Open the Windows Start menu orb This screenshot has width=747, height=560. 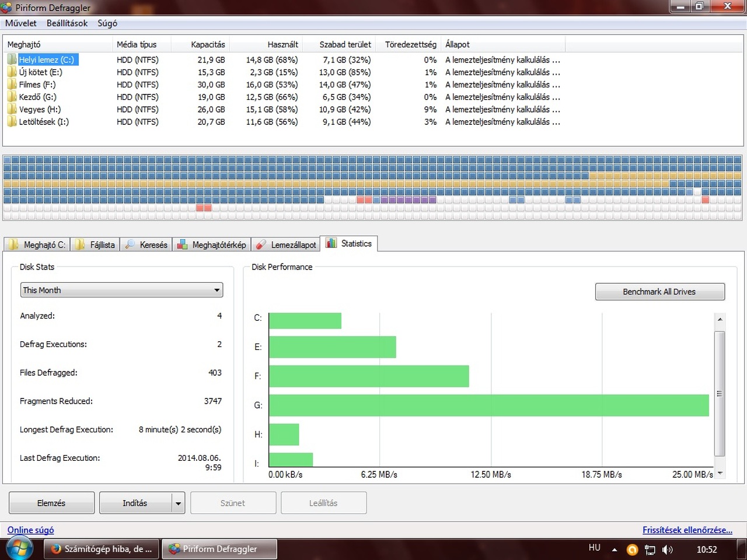[19, 549]
